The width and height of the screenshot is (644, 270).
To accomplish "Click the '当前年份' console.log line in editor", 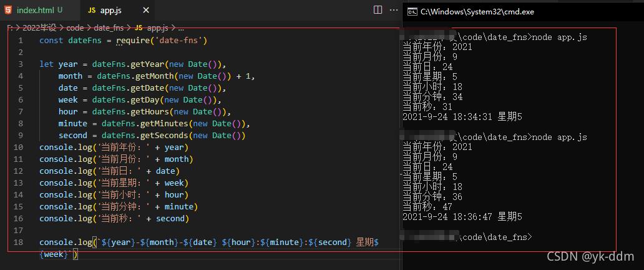I will (x=114, y=147).
